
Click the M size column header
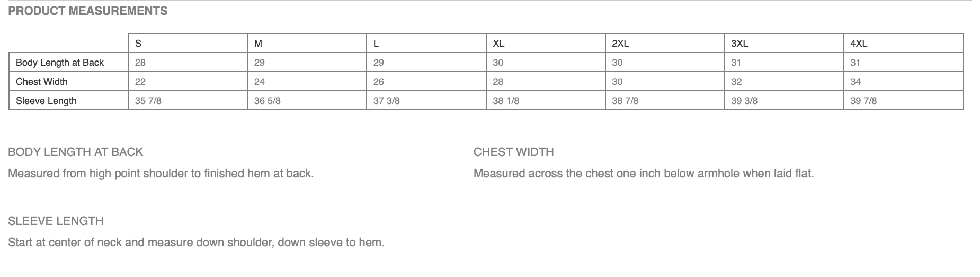click(x=258, y=44)
